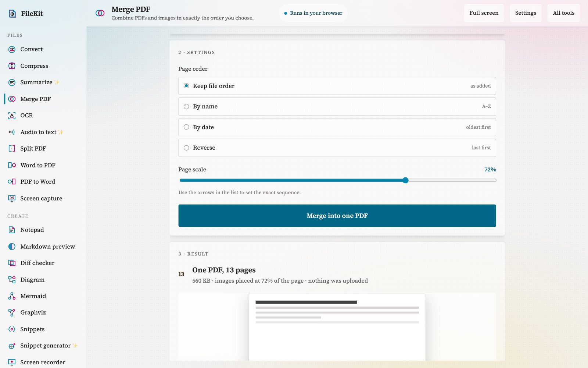Click the 72% page scale value
The height and width of the screenshot is (368, 588).
(490, 170)
